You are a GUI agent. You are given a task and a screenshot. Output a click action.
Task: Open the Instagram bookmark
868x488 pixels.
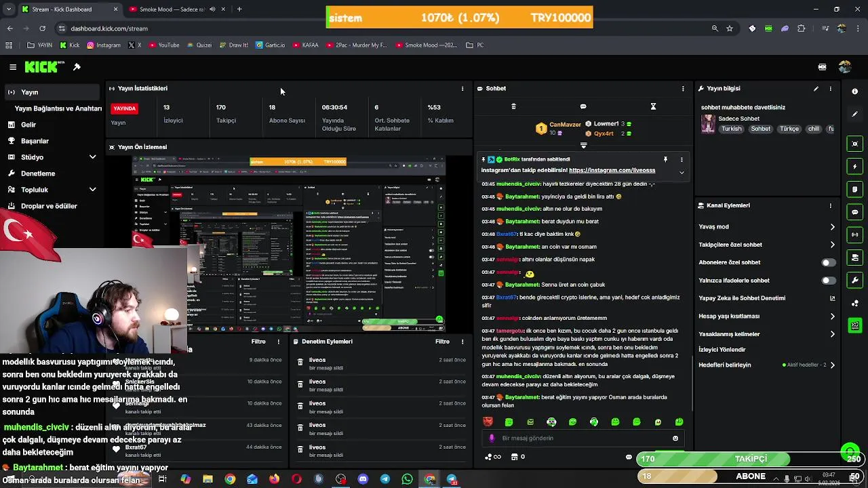tap(103, 45)
